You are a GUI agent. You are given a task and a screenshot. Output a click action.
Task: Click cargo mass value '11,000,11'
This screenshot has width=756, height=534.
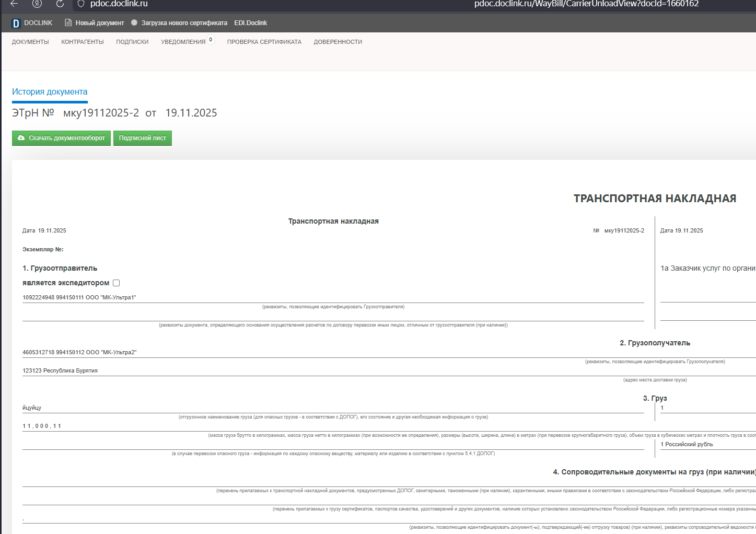[42, 426]
